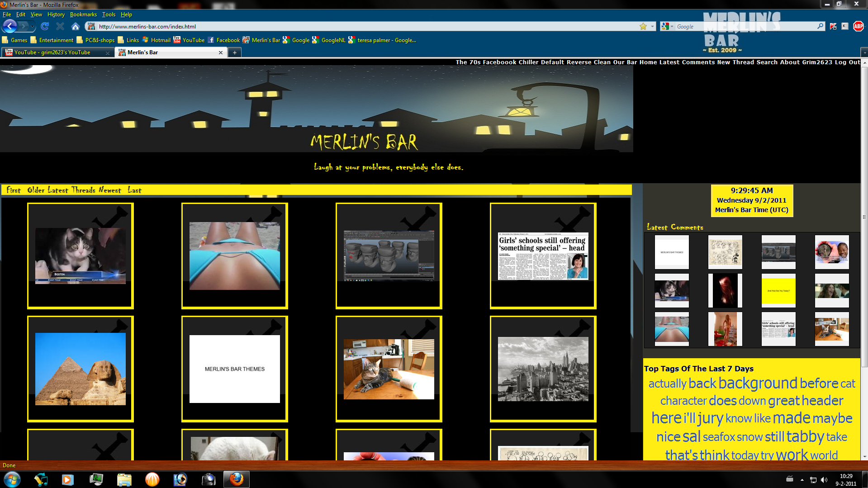Open the list all tabs dropdown
The height and width of the screenshot is (488, 868).
coord(864,52)
